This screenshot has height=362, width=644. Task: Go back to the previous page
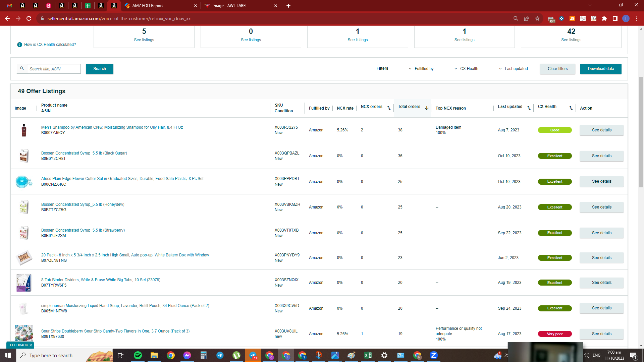click(x=7, y=18)
